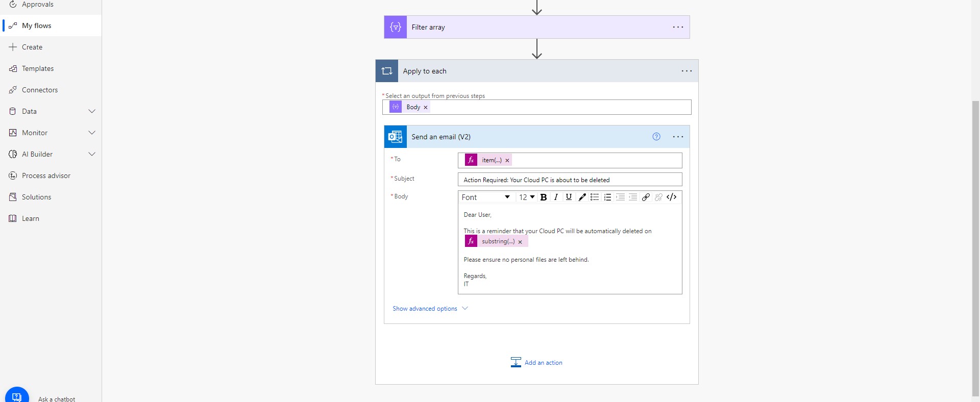Click the Outlook icon on email action
The height and width of the screenshot is (402, 980).
[396, 137]
